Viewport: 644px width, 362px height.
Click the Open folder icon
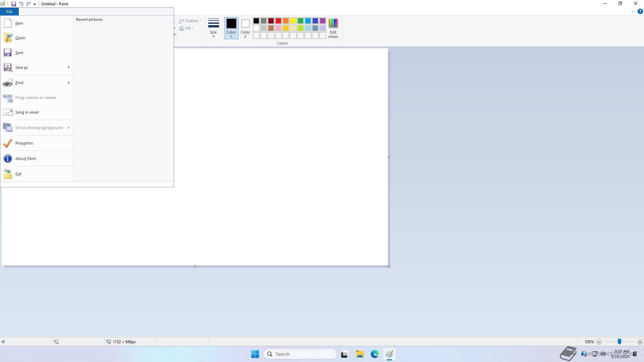8,38
